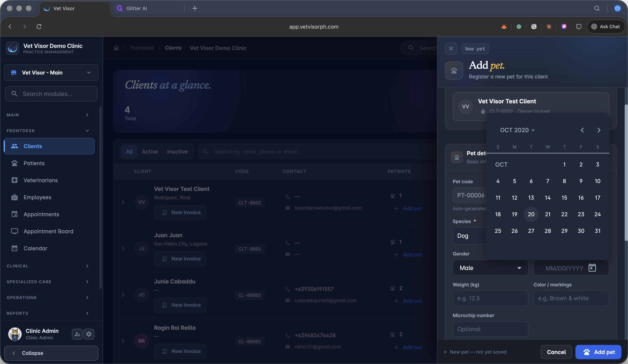Choose October 31 in the calendar
Image resolution: width=628 pixels, height=364 pixels.
pos(597,231)
